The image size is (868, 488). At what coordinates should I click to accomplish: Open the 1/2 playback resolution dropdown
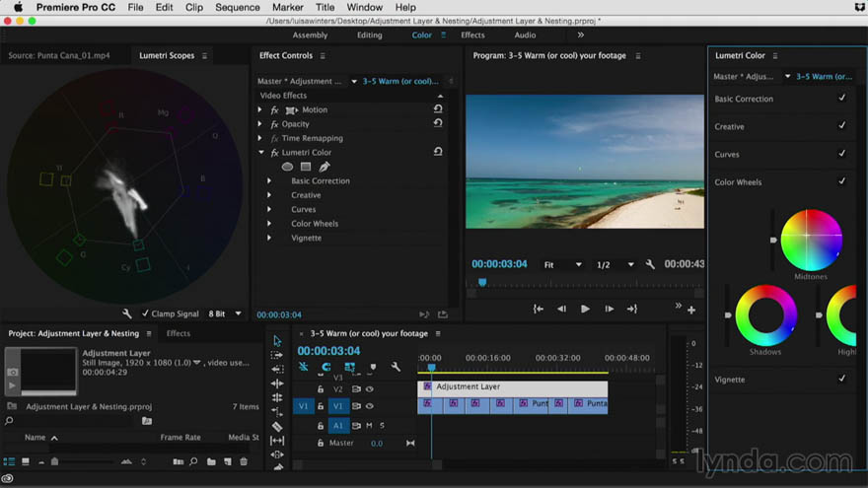(x=615, y=265)
